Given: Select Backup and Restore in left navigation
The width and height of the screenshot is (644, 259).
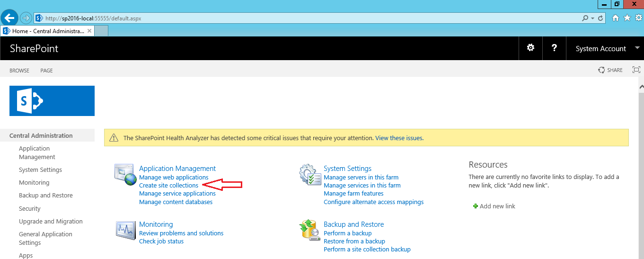Looking at the screenshot, I should (46, 195).
